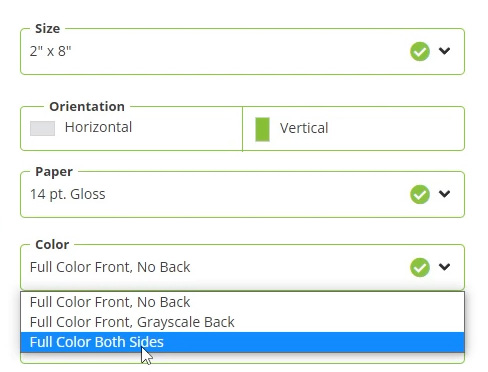488x372 pixels.
Task: Choose Full Color Both Sides option
Action: pos(242,342)
